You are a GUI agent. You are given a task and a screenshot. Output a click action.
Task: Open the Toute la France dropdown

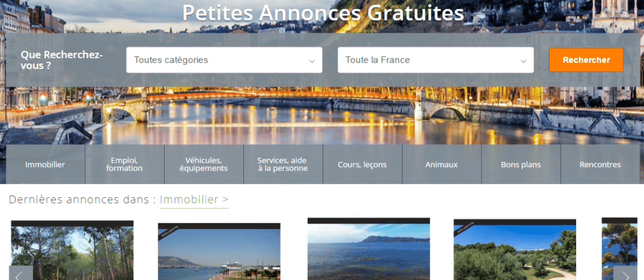pos(435,60)
